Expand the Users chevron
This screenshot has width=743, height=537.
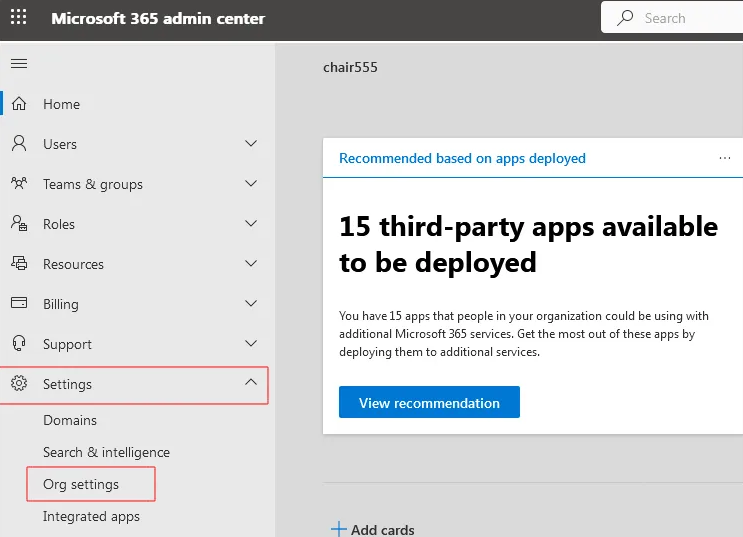(x=251, y=144)
